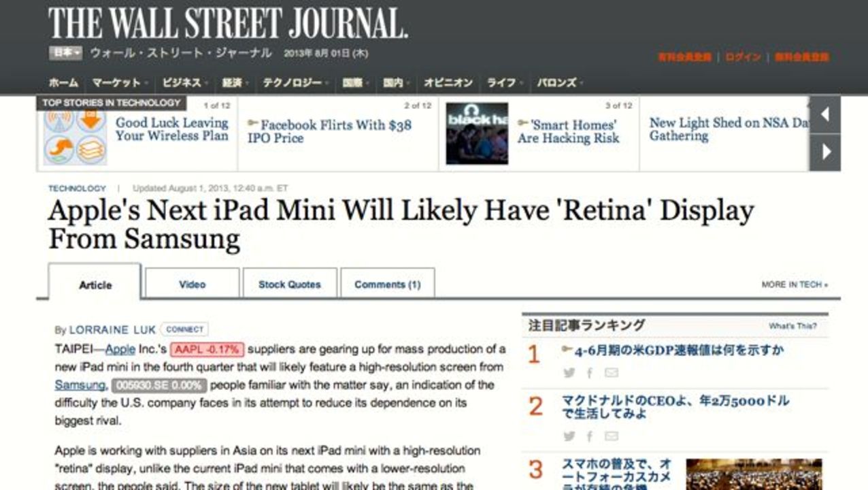This screenshot has width=868, height=490.
Task: Click the Samsung company link in article
Action: point(80,385)
